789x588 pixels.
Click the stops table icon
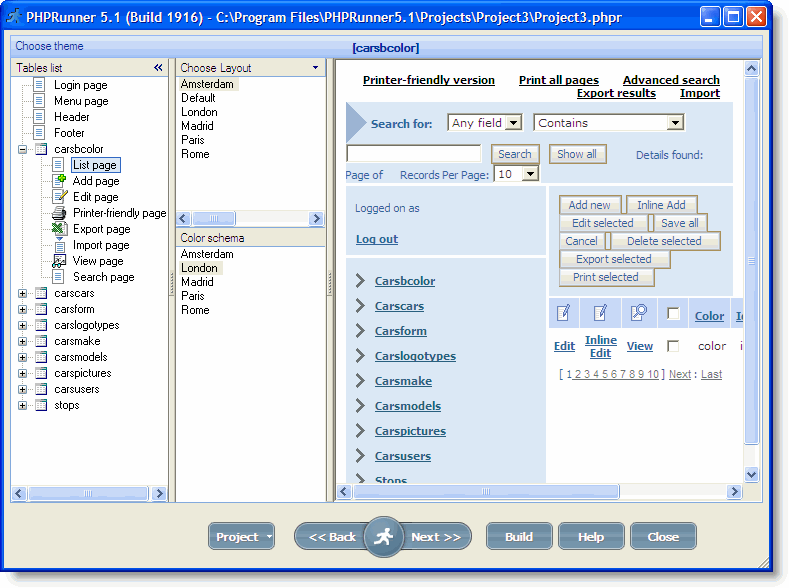[x=41, y=405]
